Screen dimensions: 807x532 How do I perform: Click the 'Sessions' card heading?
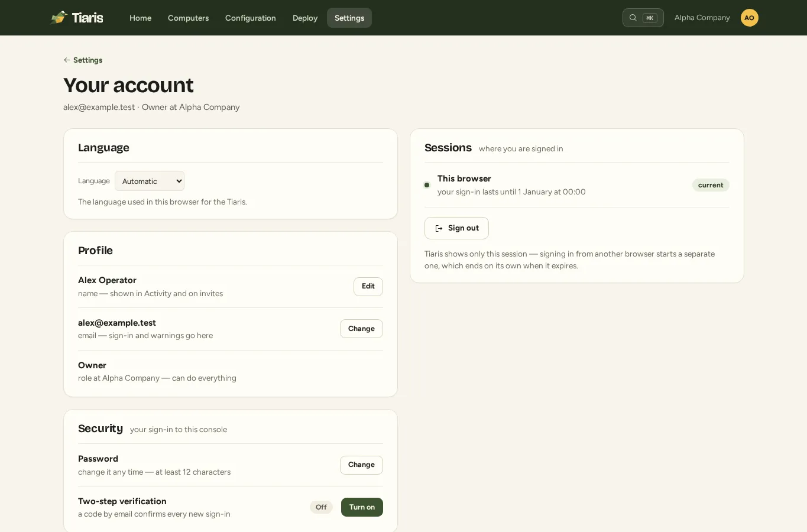448,148
